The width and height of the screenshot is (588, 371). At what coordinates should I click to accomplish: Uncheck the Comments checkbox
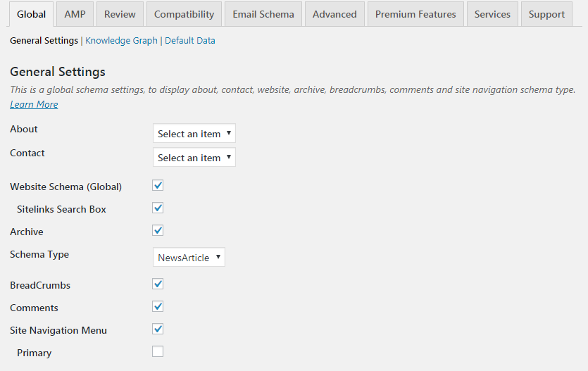pyautogui.click(x=158, y=306)
